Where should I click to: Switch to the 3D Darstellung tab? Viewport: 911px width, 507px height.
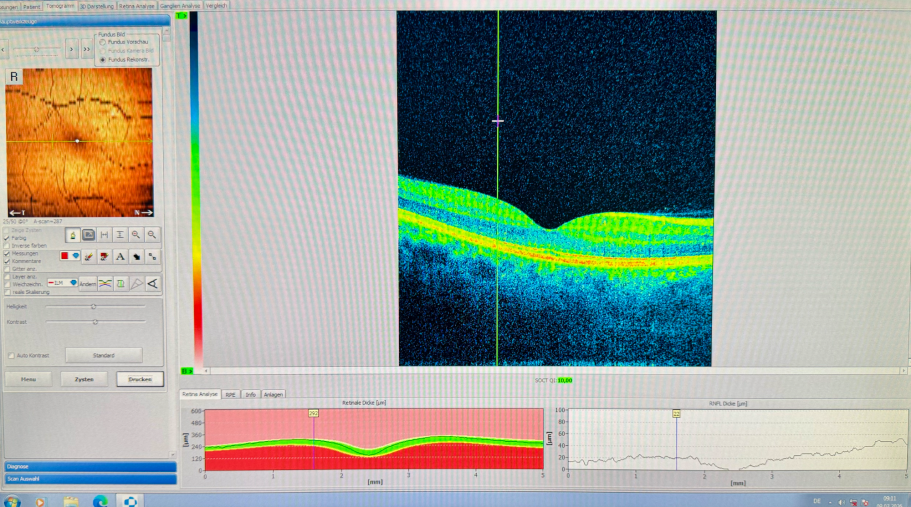pyautogui.click(x=96, y=5)
